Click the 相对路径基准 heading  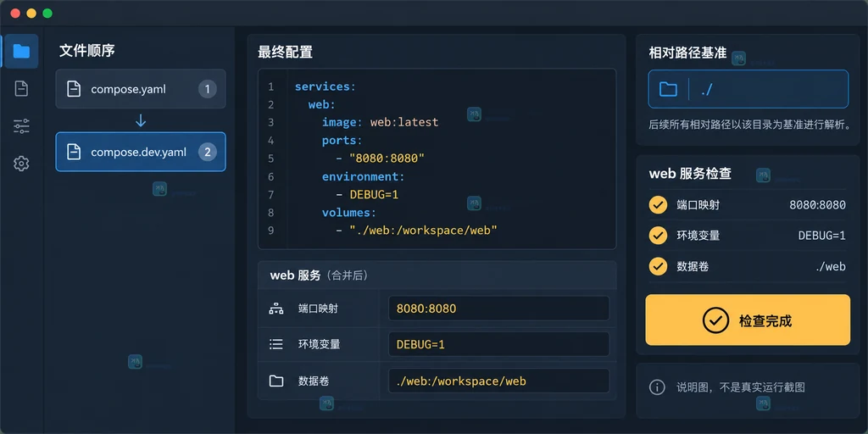click(x=687, y=53)
